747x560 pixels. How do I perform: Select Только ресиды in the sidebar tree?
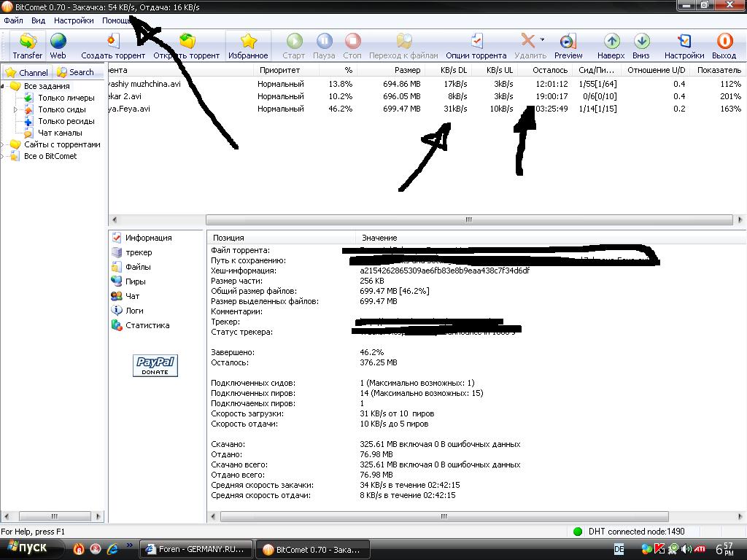(66, 121)
